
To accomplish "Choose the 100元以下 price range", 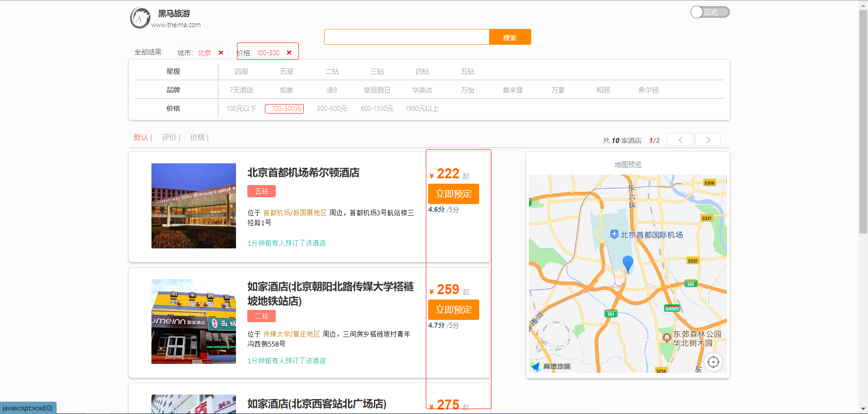I will pyautogui.click(x=241, y=109).
